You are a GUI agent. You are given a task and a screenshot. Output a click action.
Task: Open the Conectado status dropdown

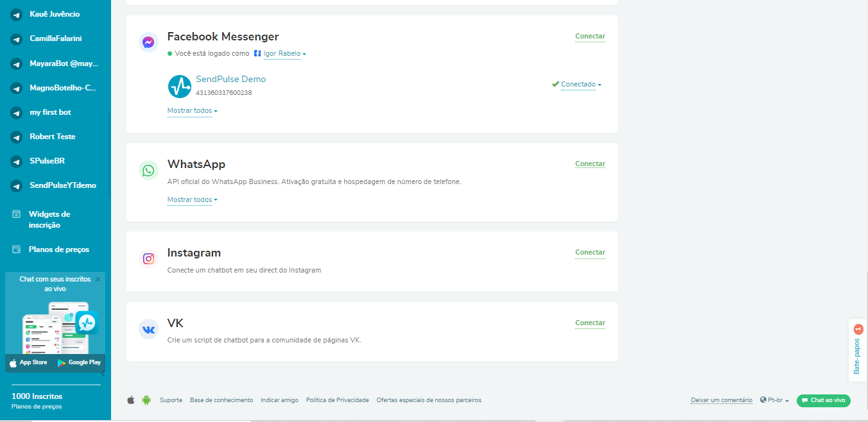(580, 85)
